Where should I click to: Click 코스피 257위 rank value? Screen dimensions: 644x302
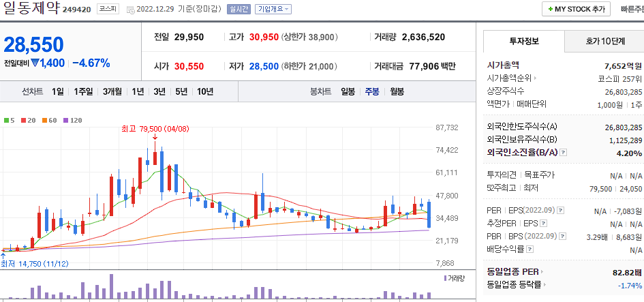tap(619, 78)
